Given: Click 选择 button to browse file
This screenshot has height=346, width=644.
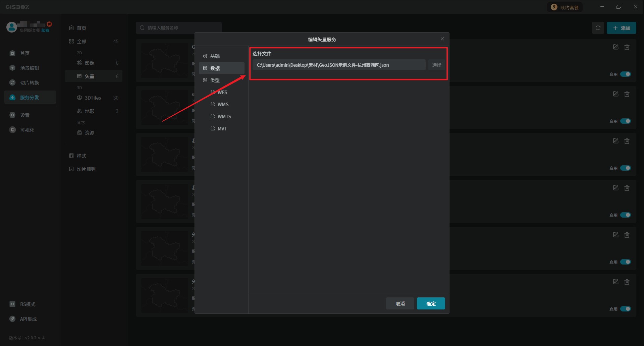Looking at the screenshot, I should click(436, 65).
